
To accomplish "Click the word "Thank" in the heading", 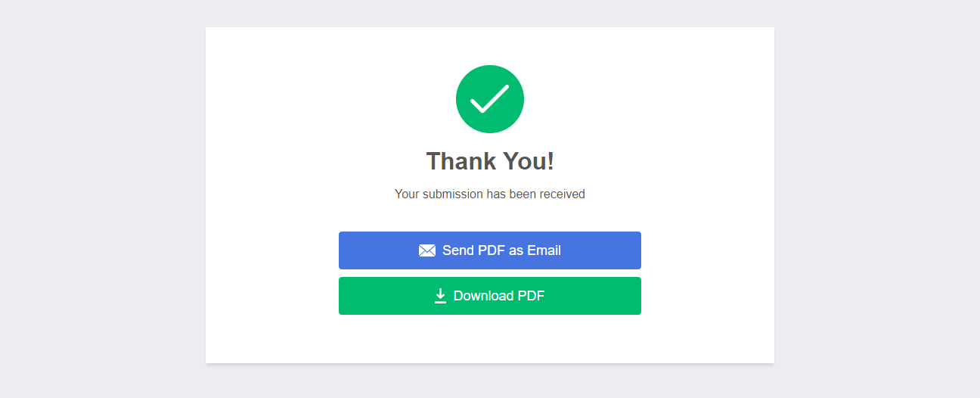I will pos(461,161).
